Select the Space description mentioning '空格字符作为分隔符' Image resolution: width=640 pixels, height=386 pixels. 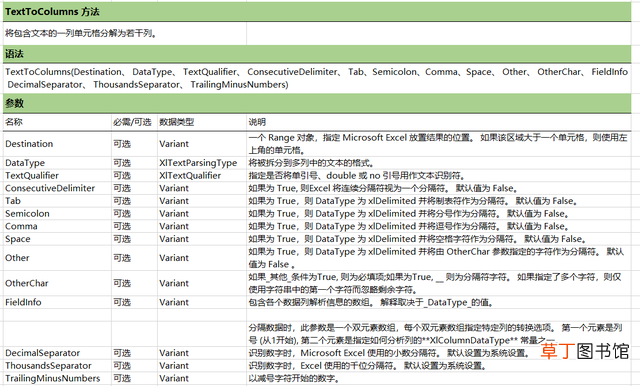[x=439, y=239]
